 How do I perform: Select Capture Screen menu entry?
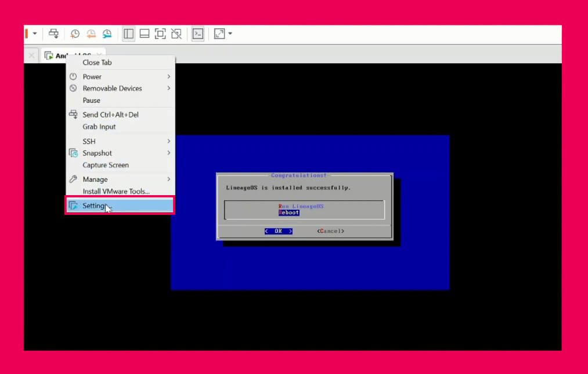pyautogui.click(x=121, y=165)
